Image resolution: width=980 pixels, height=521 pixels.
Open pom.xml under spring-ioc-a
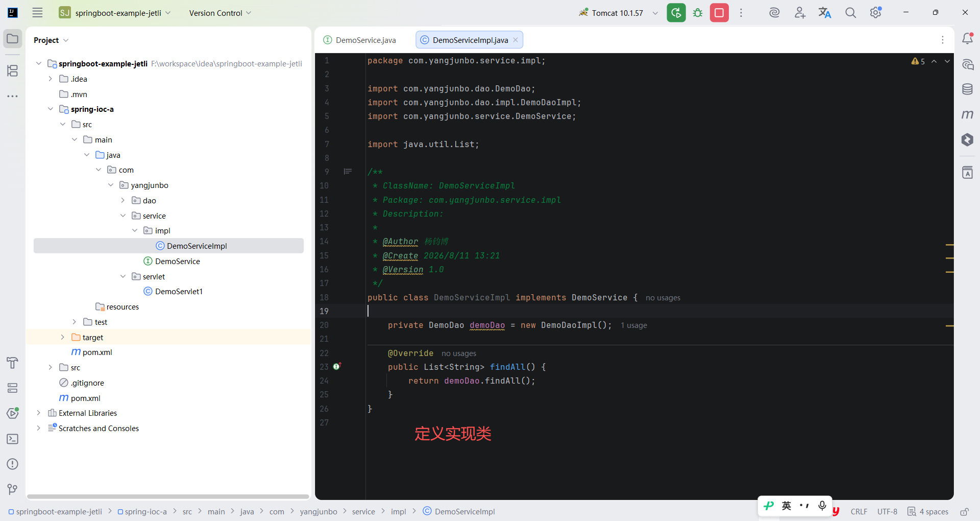point(97,352)
